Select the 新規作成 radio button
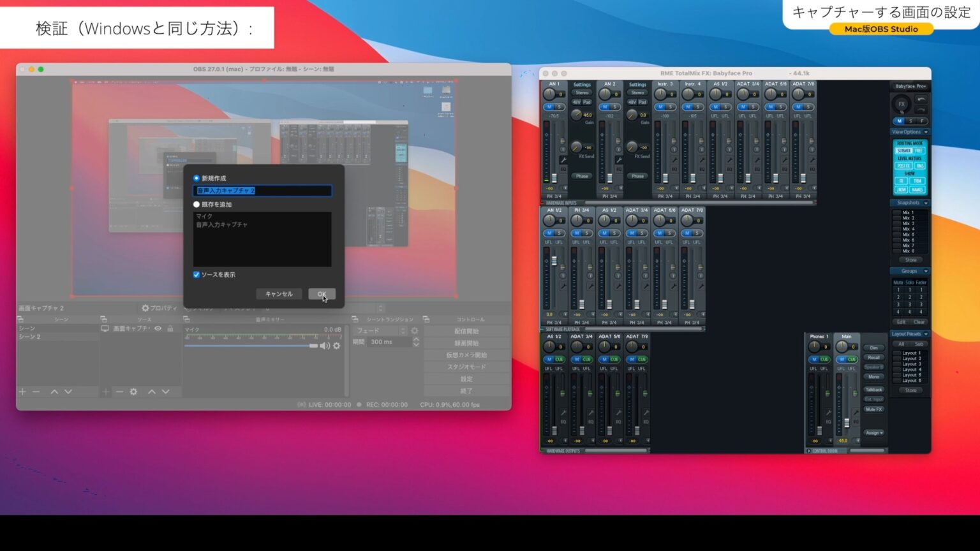Image resolution: width=980 pixels, height=551 pixels. (x=197, y=178)
